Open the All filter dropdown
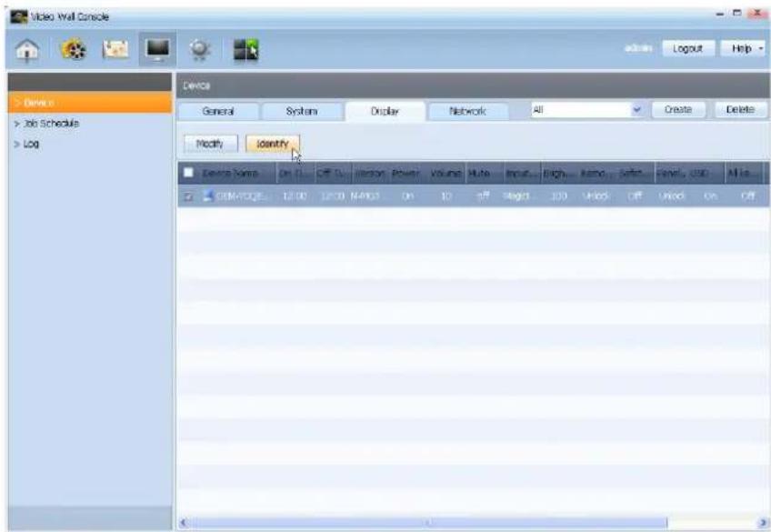This screenshot has height=532, width=771. click(x=587, y=110)
